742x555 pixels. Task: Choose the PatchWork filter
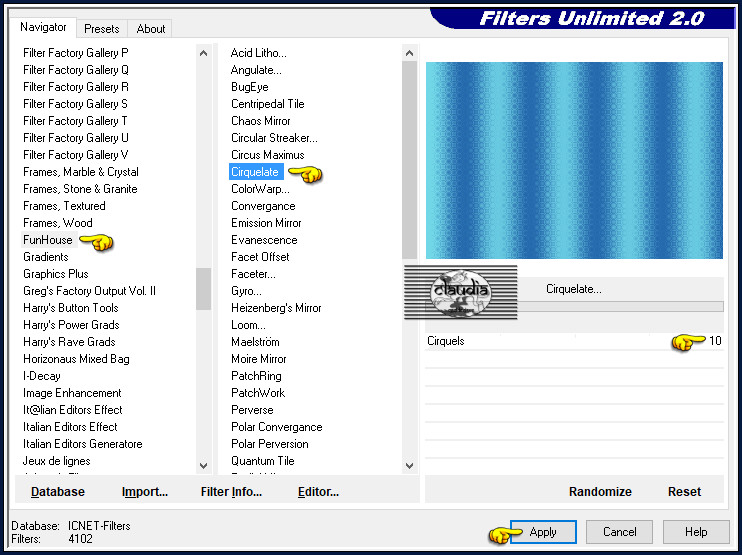258,393
